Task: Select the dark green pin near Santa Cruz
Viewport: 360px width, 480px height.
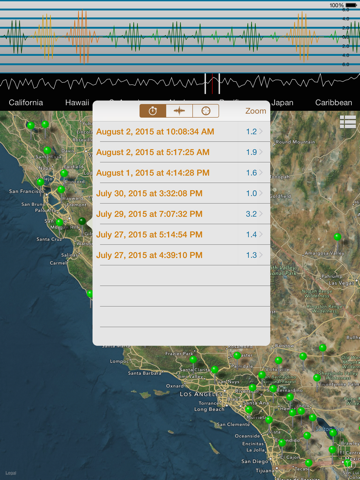Action: pos(82,221)
